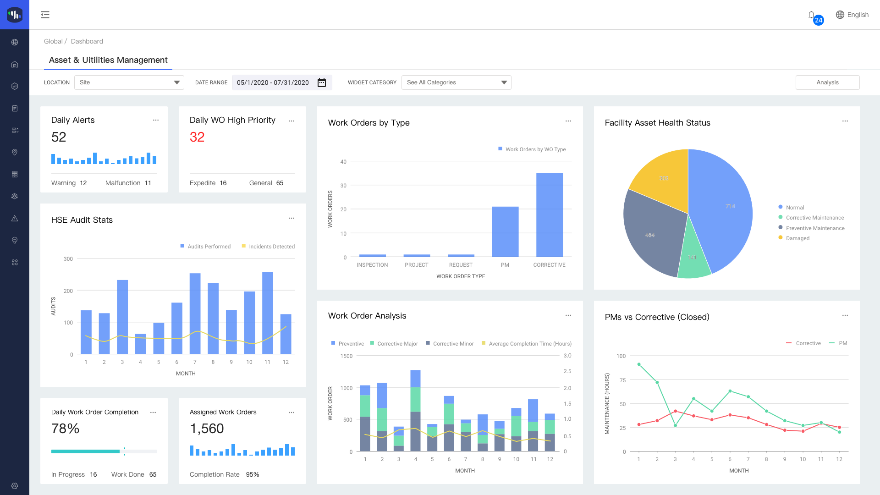Open the Widget Category dropdown
Image resolution: width=880 pixels, height=495 pixels.
[x=456, y=82]
